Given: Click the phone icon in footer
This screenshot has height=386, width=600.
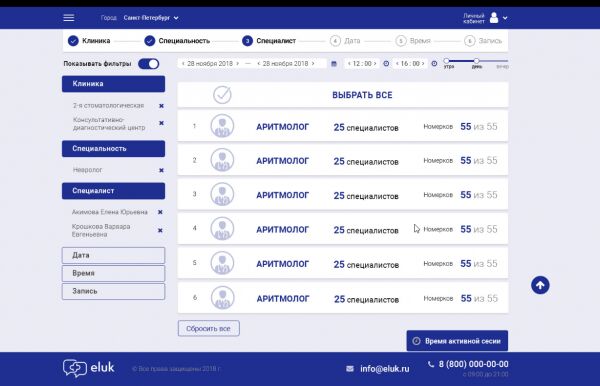Looking at the screenshot, I should coord(431,364).
